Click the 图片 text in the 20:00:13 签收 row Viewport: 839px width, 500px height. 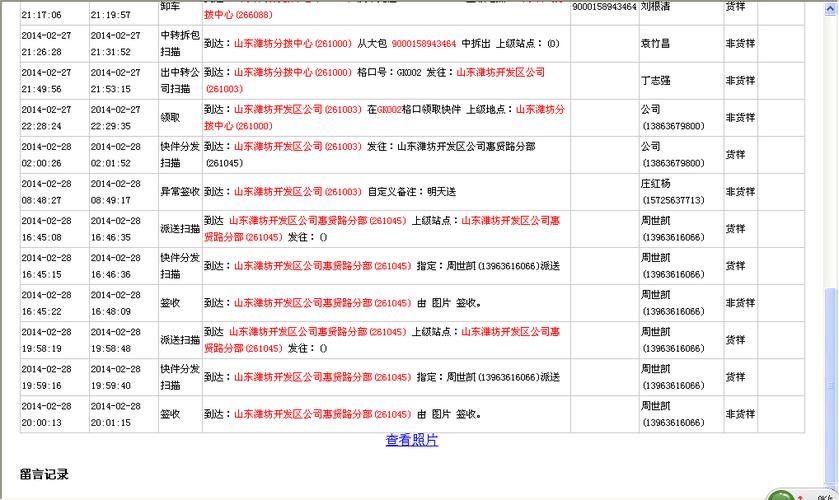pyautogui.click(x=441, y=414)
